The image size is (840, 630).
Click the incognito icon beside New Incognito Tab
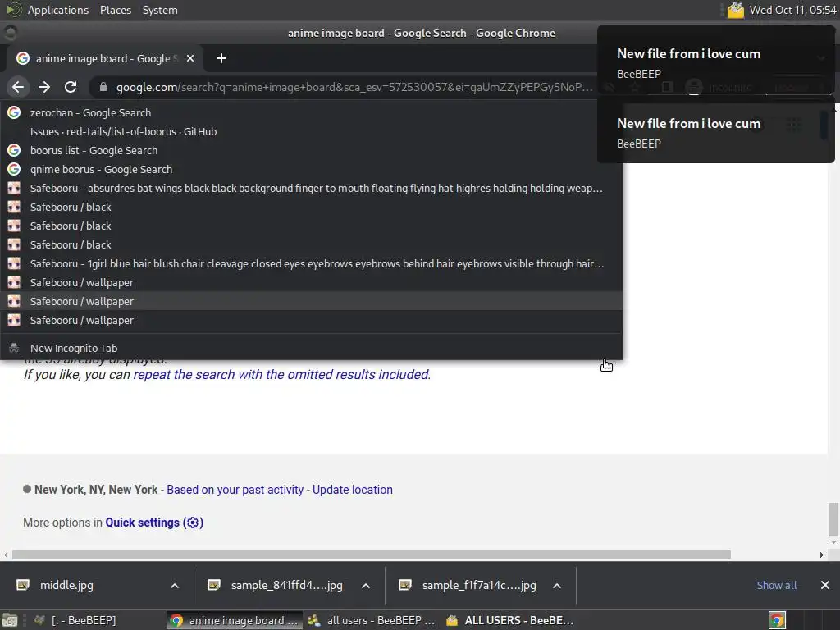pyautogui.click(x=14, y=348)
